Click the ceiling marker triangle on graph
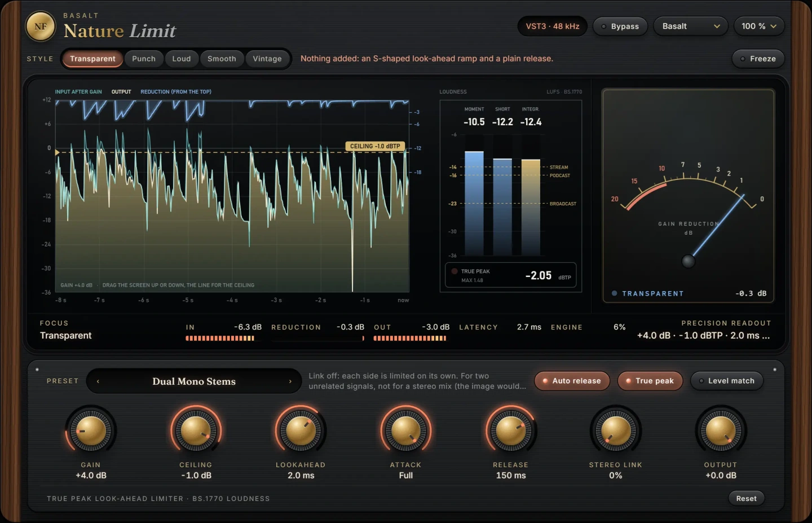This screenshot has width=812, height=523. pyautogui.click(x=57, y=152)
